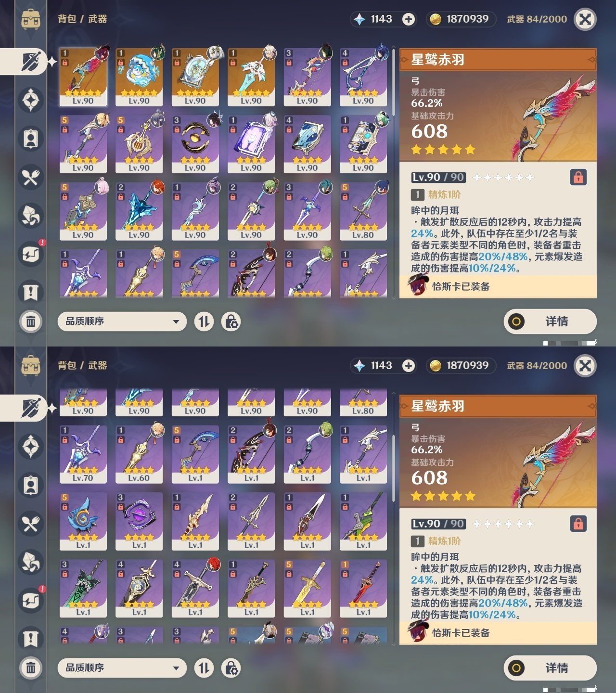This screenshot has width=616, height=693.
Task: Open the food tab with fork and knife, upper sidebar
Action: [x=31, y=178]
